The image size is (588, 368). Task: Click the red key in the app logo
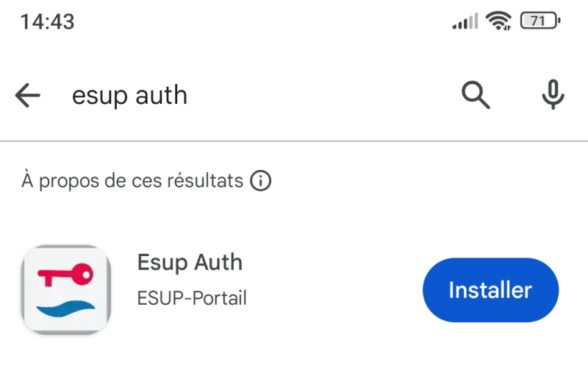coord(65,275)
